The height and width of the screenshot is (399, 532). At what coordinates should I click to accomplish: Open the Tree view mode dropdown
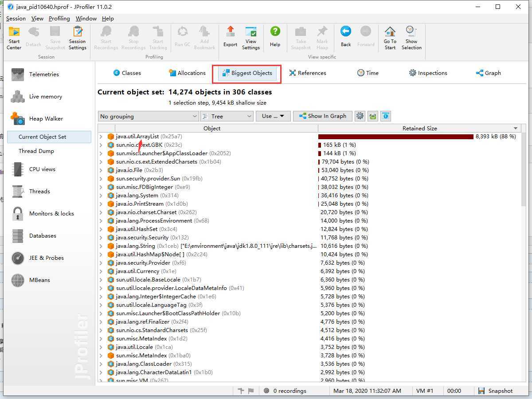(227, 116)
